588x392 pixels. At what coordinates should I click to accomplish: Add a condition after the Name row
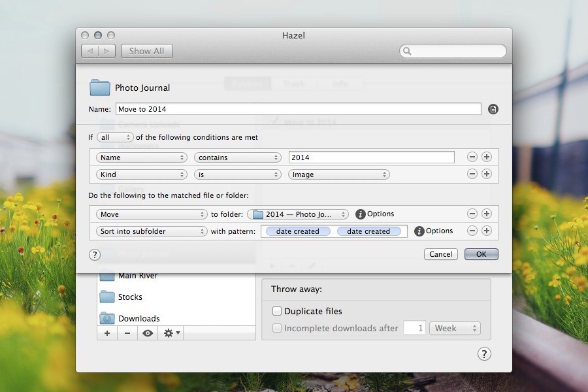[x=487, y=157]
